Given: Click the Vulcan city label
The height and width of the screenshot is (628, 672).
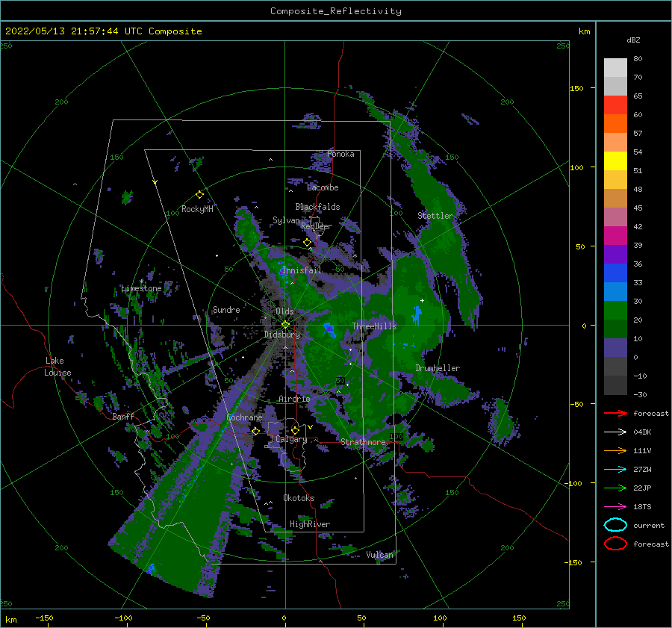Looking at the screenshot, I should tap(379, 555).
